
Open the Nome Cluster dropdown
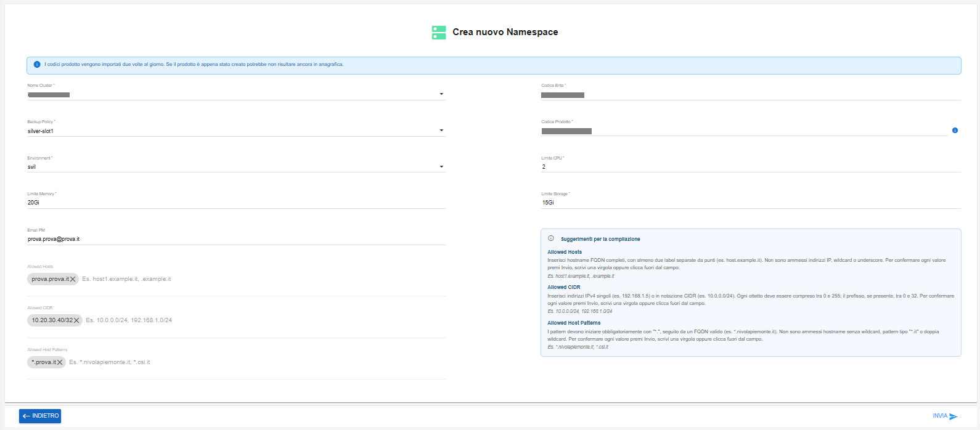[x=237, y=94]
